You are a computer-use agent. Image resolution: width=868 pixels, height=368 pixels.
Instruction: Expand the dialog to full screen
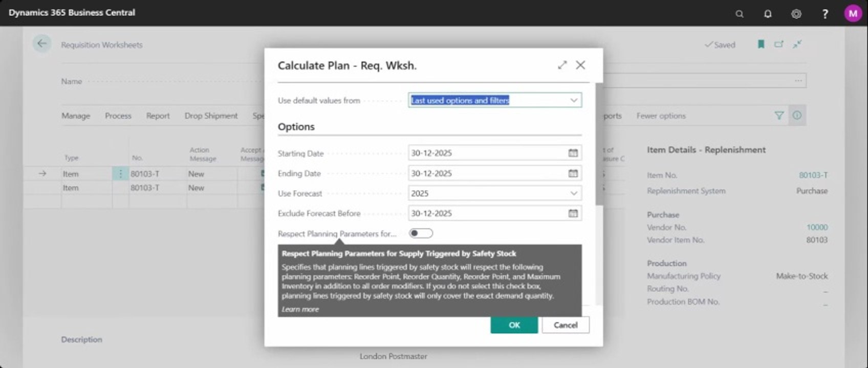click(562, 65)
